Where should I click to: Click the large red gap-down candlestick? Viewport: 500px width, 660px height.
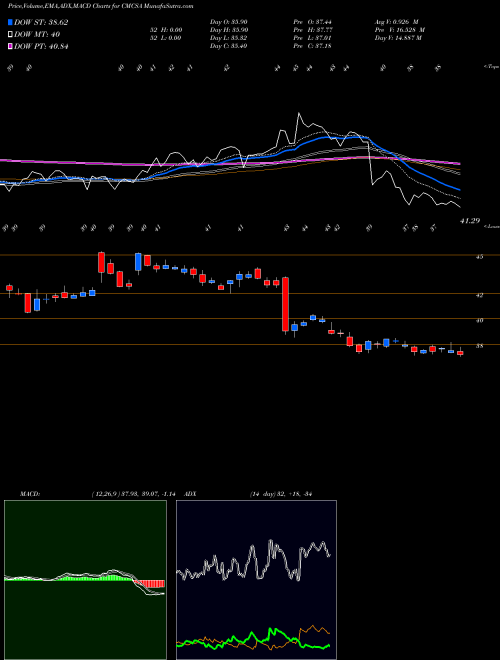pyautogui.click(x=285, y=304)
